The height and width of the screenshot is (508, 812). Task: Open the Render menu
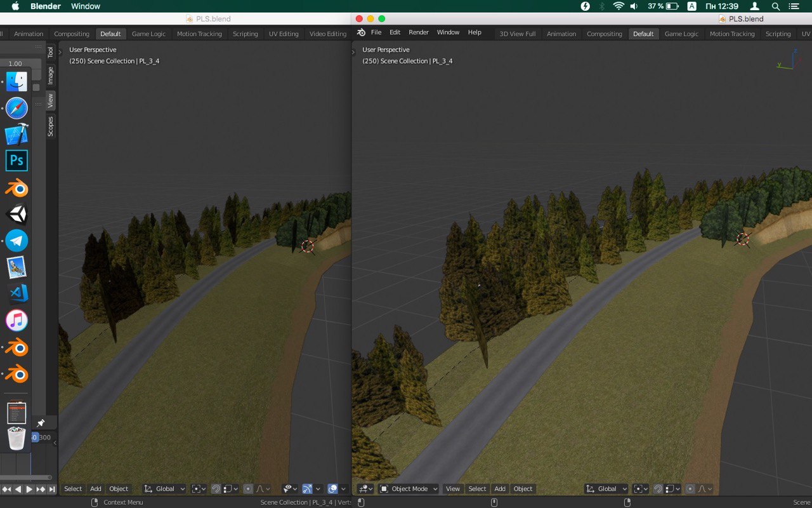tap(419, 32)
